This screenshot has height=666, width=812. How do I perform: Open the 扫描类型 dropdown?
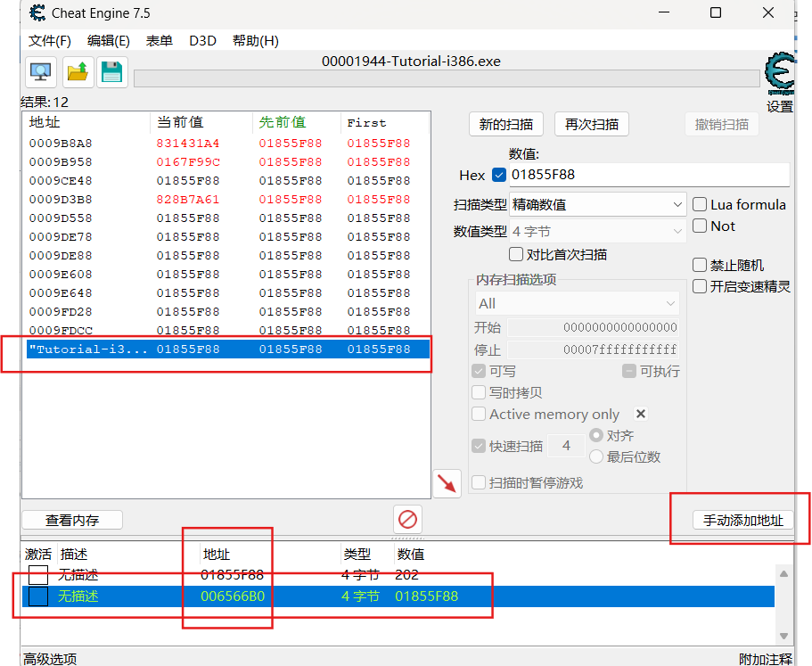click(597, 204)
